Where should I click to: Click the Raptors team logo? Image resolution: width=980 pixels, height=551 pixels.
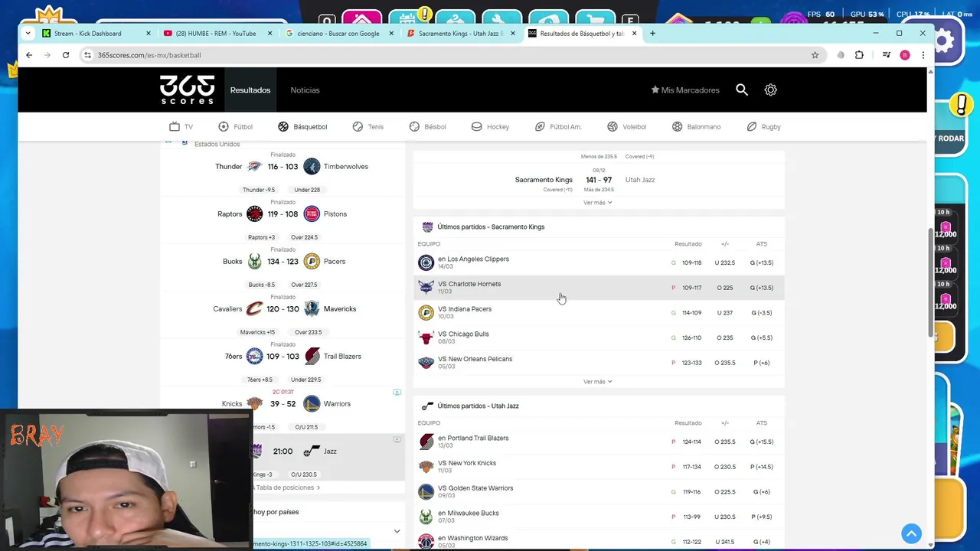pyautogui.click(x=255, y=214)
